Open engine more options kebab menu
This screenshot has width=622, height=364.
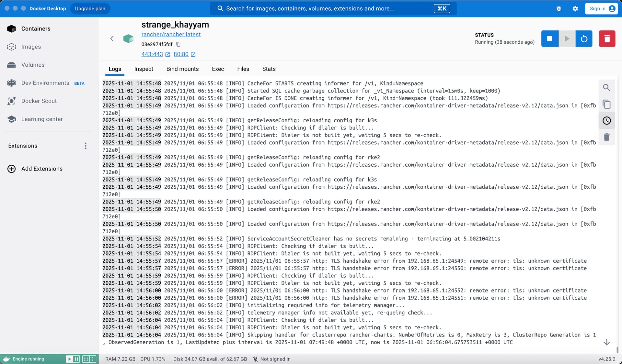pyautogui.click(x=93, y=359)
